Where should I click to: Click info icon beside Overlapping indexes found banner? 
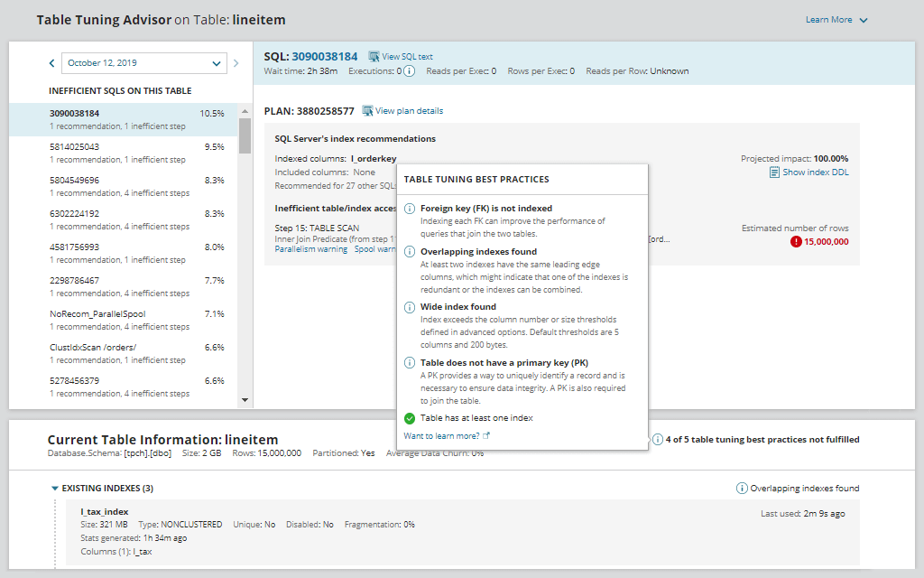[743, 489]
